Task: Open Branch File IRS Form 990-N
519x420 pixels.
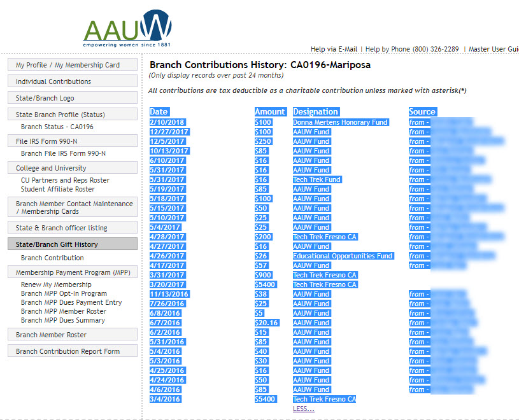Action: pyautogui.click(x=63, y=153)
